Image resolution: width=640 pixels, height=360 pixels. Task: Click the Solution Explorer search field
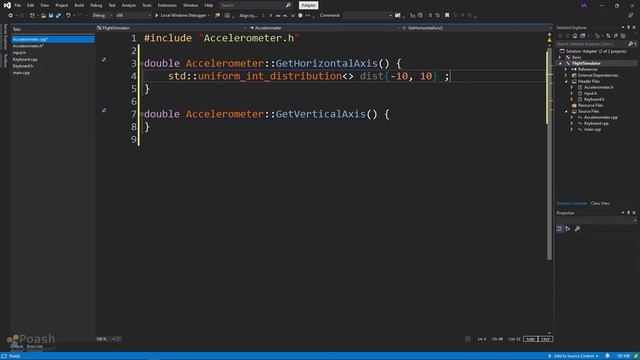tap(596, 44)
